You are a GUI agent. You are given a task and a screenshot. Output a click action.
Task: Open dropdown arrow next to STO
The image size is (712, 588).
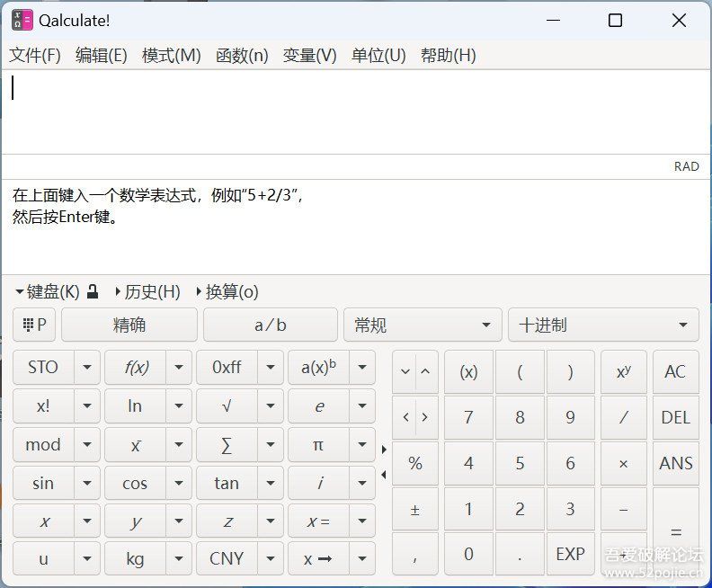pos(87,367)
